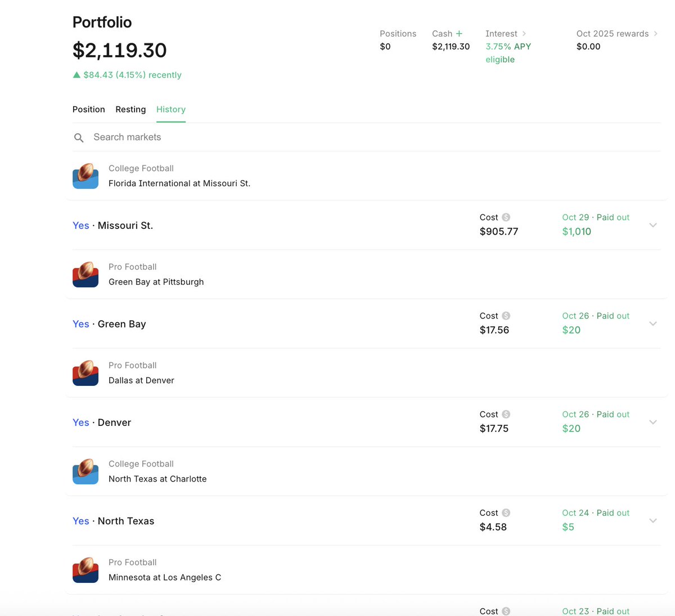The image size is (675, 616).
Task: Click the $17.75 cost value
Action: coord(494,428)
